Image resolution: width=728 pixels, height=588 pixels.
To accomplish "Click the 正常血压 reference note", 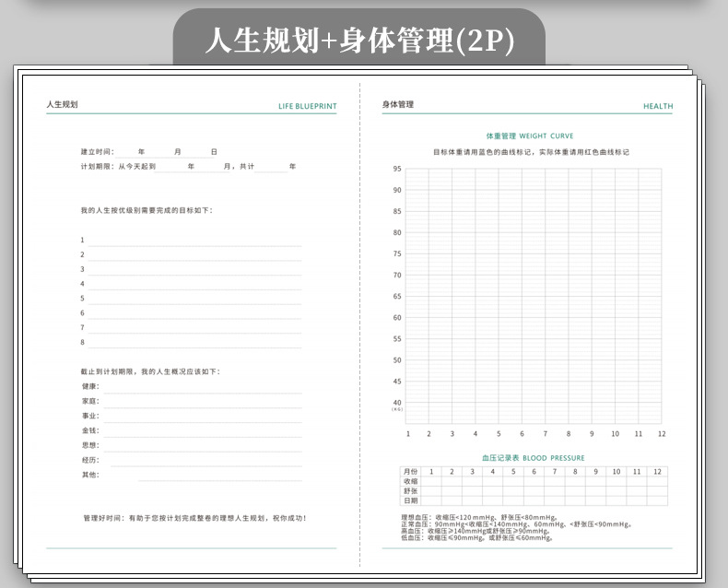I will [x=516, y=523].
